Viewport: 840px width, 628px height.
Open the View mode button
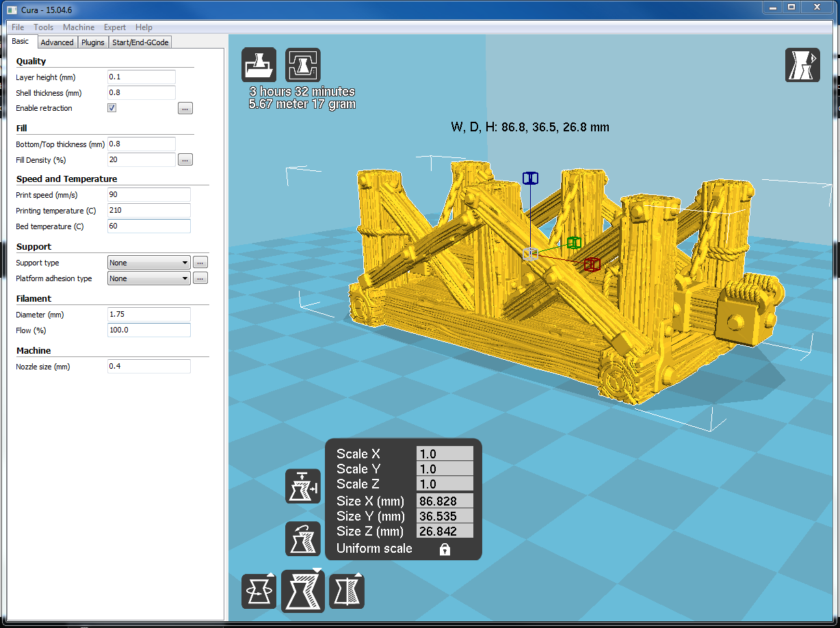coord(802,66)
